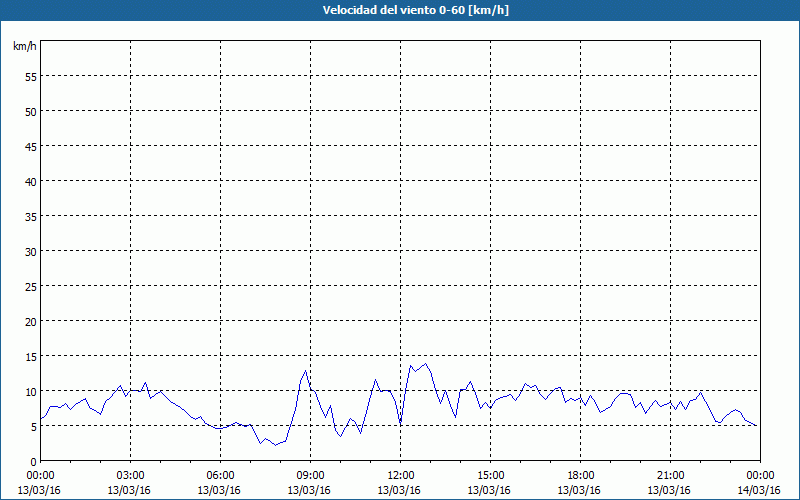Click the 14/03/16 date label
Image resolution: width=800 pixels, height=500 pixels.
760,490
